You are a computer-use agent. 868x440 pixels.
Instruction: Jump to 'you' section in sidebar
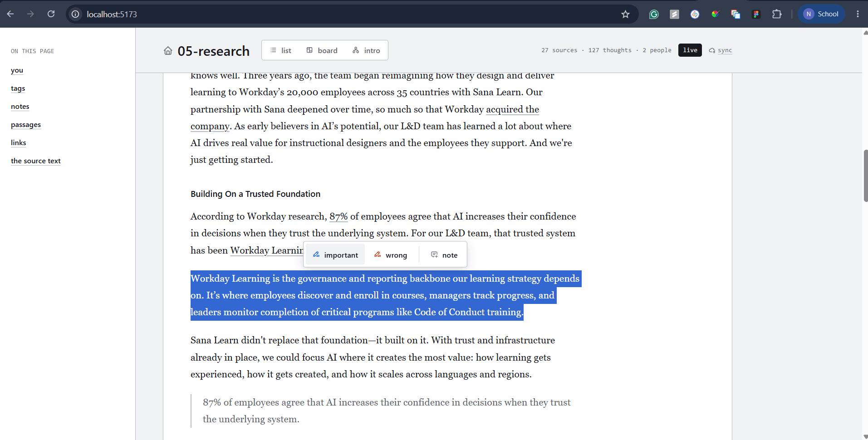click(x=17, y=70)
